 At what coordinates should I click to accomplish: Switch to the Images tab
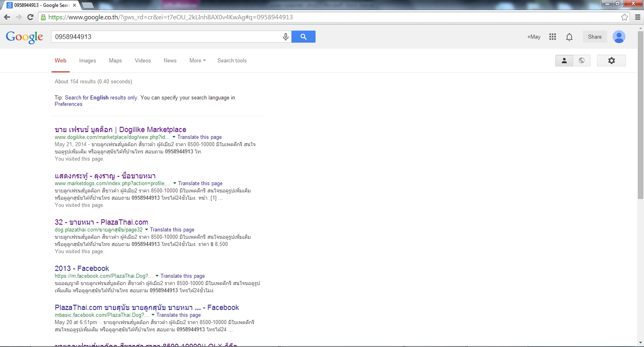[x=87, y=60]
